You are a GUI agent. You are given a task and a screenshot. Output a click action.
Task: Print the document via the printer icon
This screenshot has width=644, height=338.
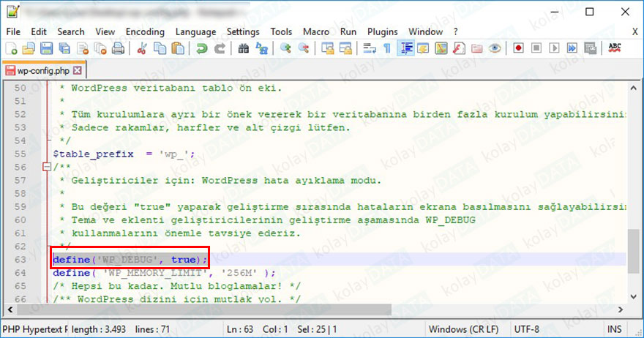point(119,48)
